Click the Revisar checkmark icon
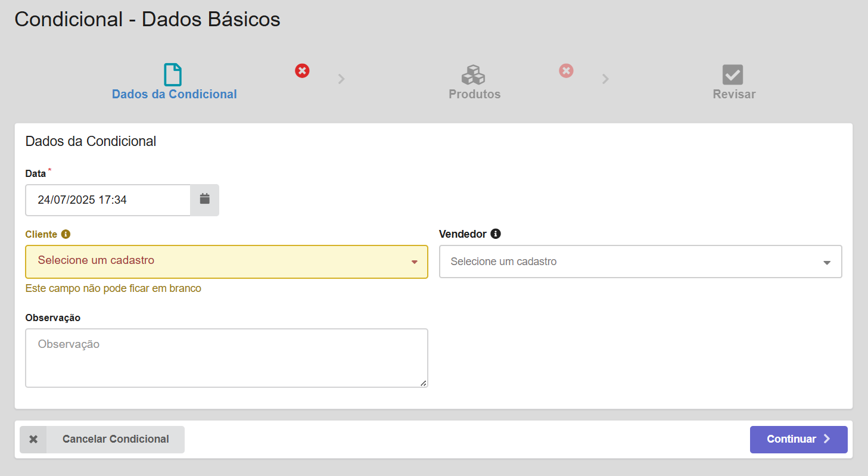The height and width of the screenshot is (476, 868). (x=733, y=75)
